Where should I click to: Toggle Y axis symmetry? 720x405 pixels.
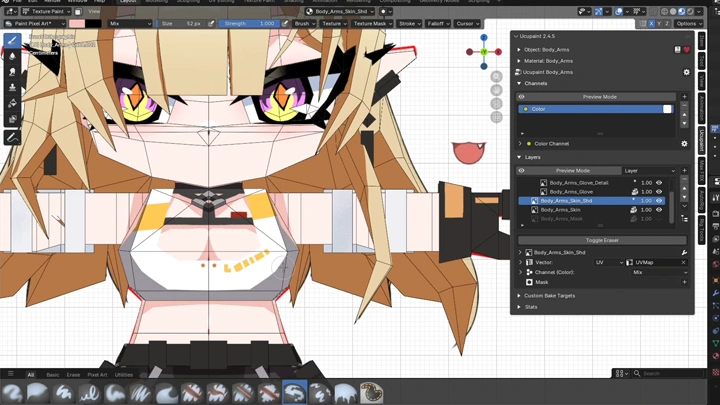tap(659, 23)
